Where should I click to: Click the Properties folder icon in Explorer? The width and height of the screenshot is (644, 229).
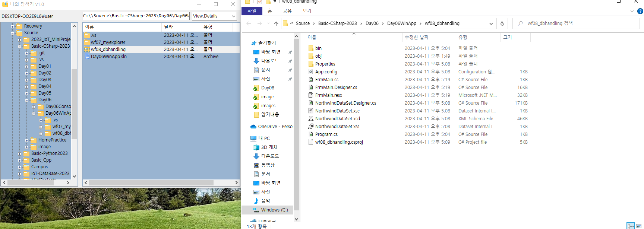[311, 64]
